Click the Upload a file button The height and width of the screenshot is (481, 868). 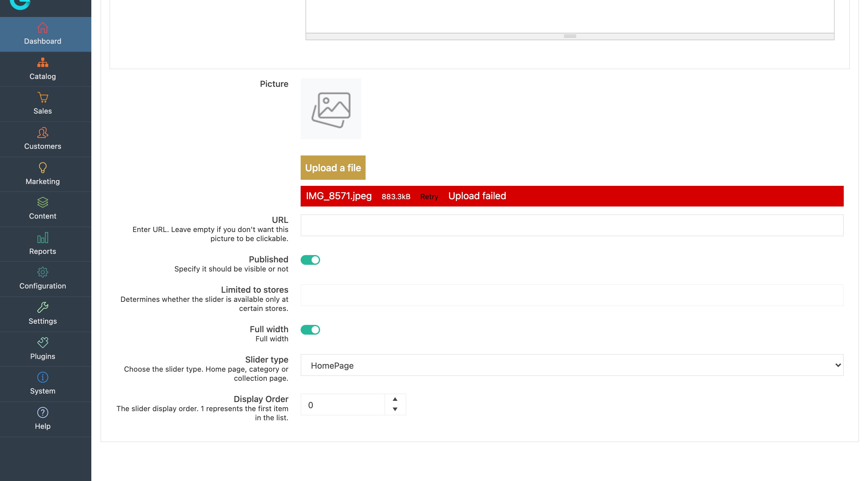(x=333, y=168)
